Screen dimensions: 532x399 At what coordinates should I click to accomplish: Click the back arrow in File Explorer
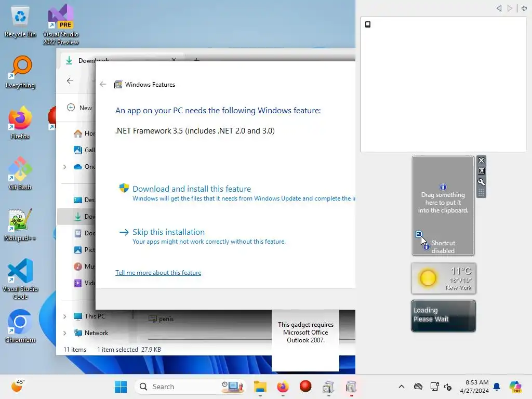pos(70,81)
